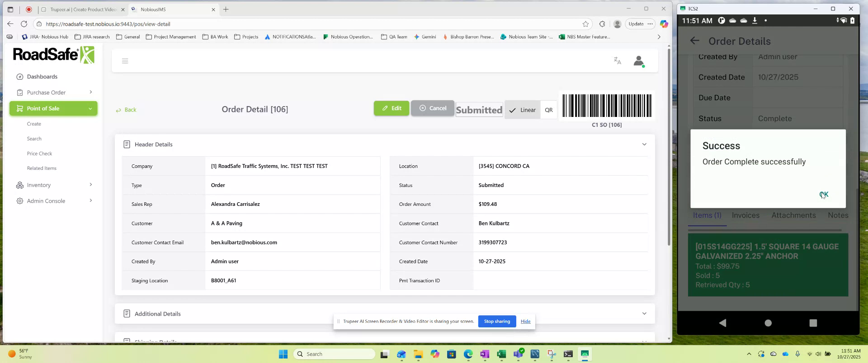
Task: Open a new browser tab
Action: (x=226, y=9)
